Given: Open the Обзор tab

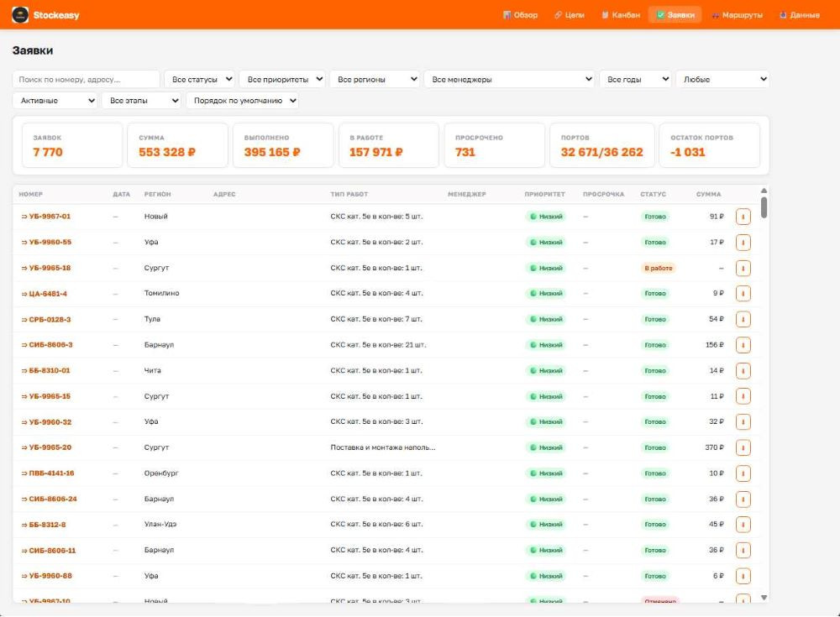Looking at the screenshot, I should [520, 15].
